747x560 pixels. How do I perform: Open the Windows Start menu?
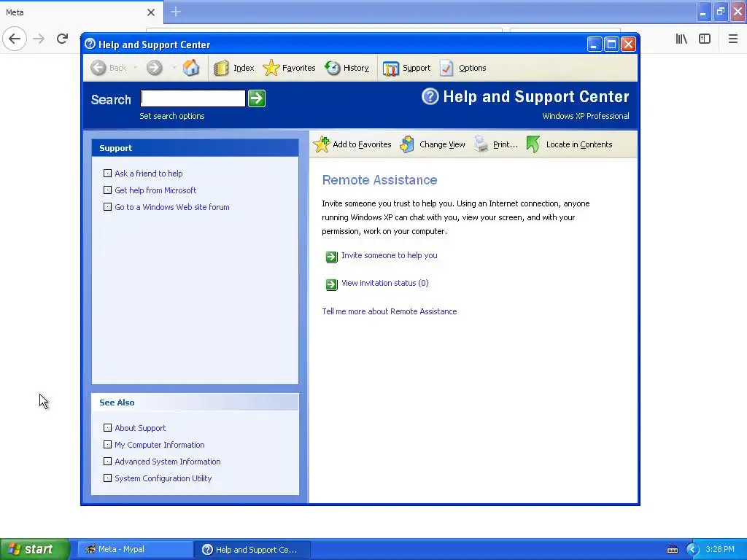point(35,549)
